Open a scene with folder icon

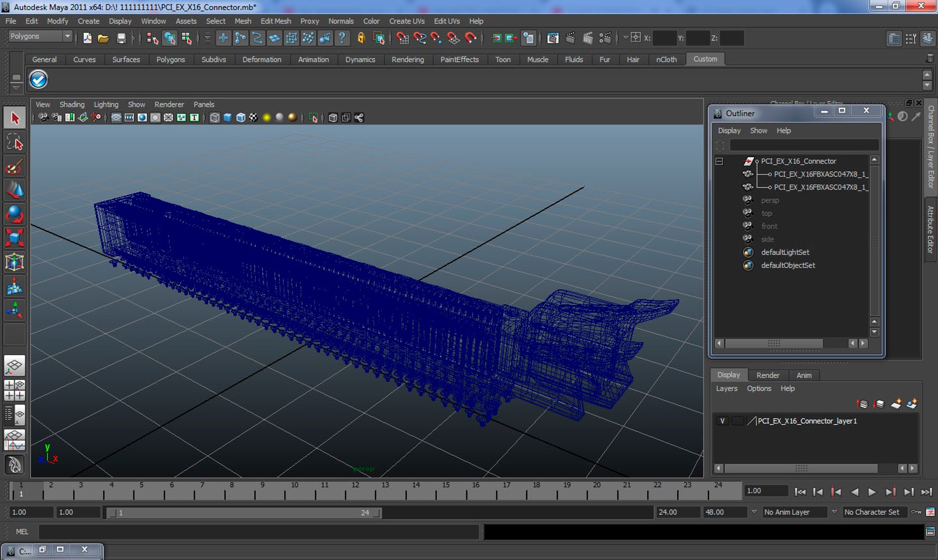point(103,38)
